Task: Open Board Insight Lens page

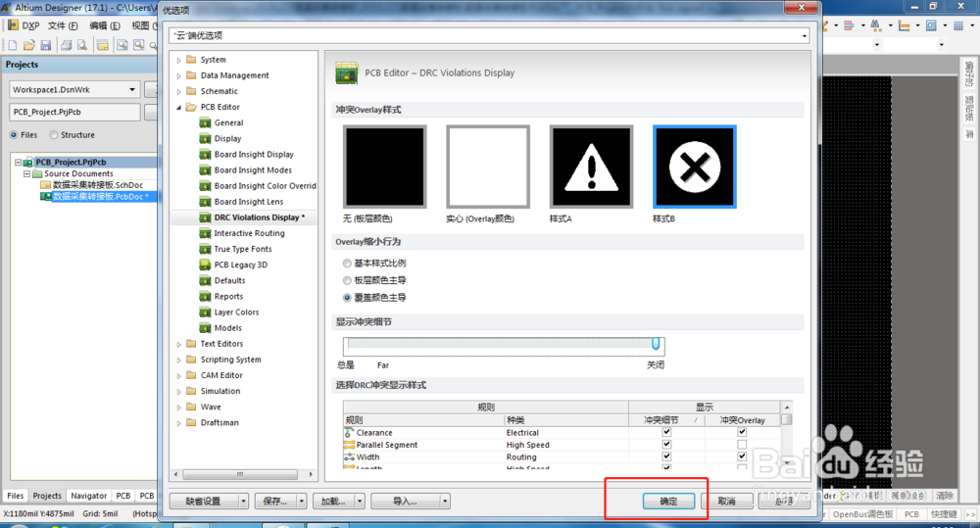Action: pyautogui.click(x=249, y=202)
